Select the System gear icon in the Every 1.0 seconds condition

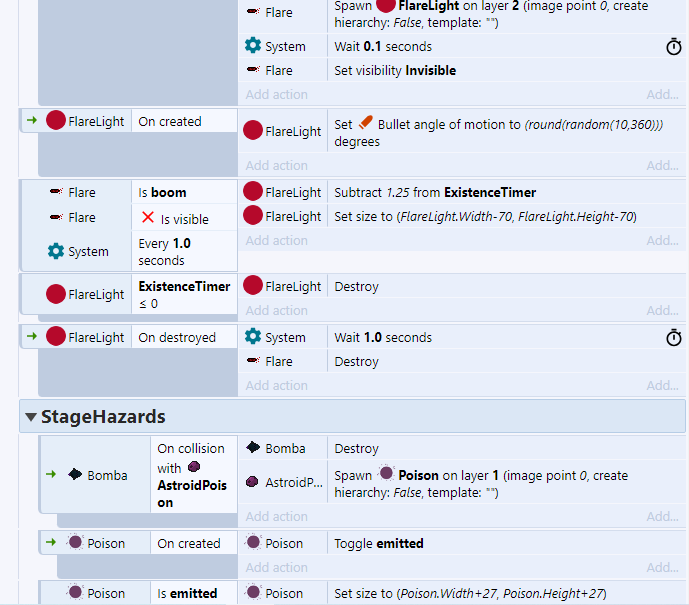click(x=56, y=251)
